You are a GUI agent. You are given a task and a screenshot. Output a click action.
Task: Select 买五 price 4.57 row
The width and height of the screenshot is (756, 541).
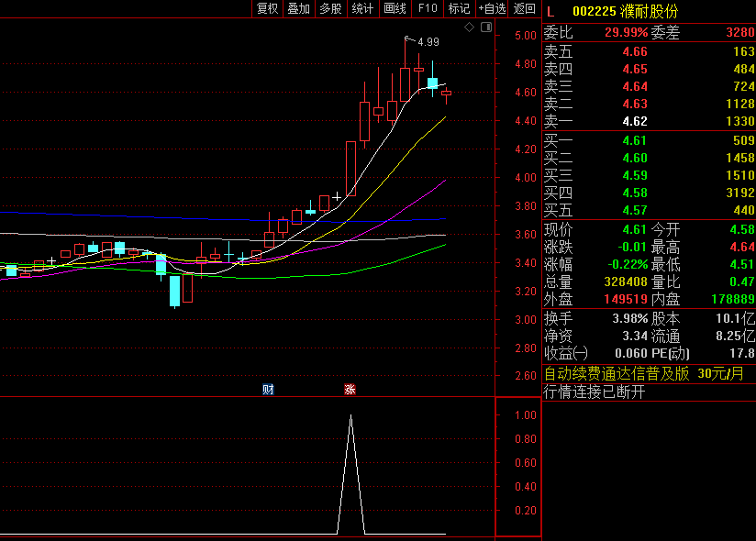pyautogui.click(x=649, y=210)
